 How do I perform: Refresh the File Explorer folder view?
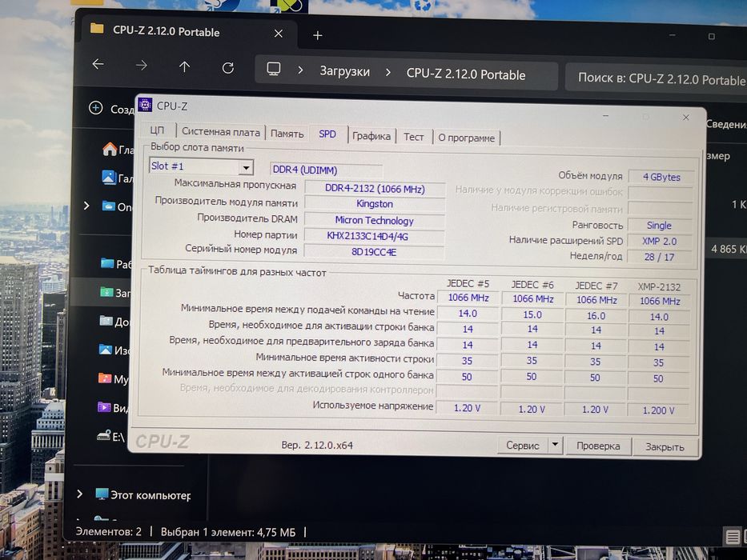click(x=227, y=68)
